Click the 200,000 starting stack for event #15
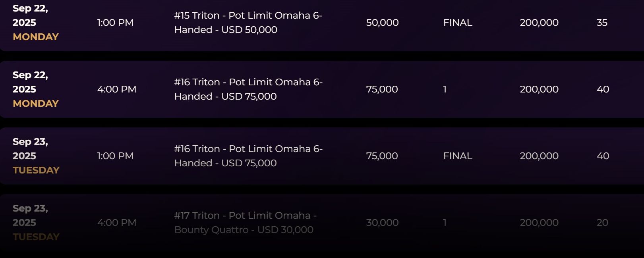 pyautogui.click(x=539, y=23)
